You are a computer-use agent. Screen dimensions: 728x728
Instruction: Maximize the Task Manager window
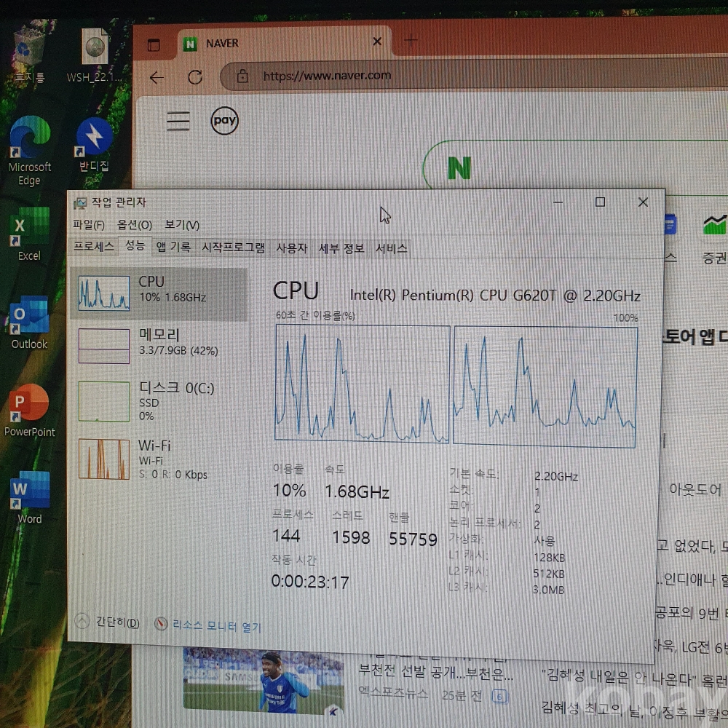pos(600,202)
